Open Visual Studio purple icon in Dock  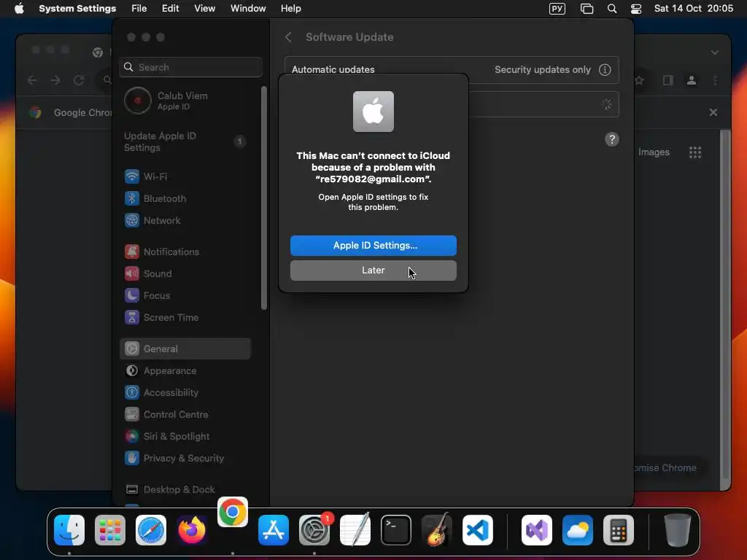(x=537, y=530)
